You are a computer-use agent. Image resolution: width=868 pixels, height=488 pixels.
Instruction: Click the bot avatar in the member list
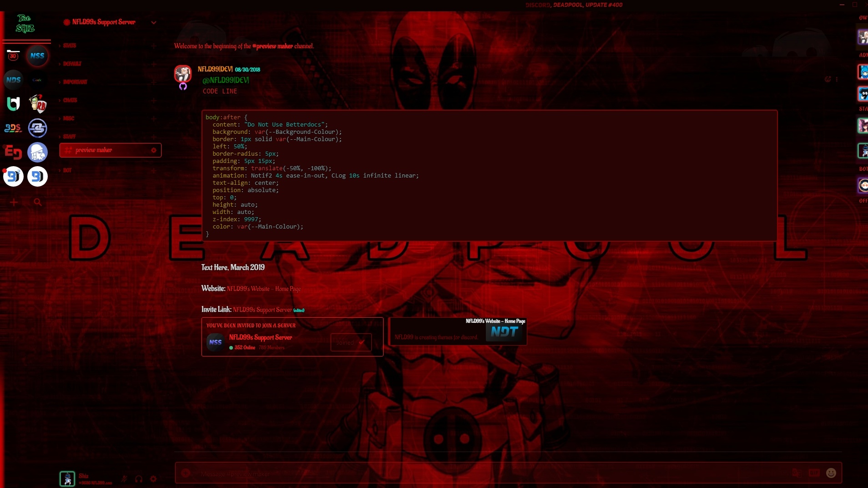[x=863, y=185]
